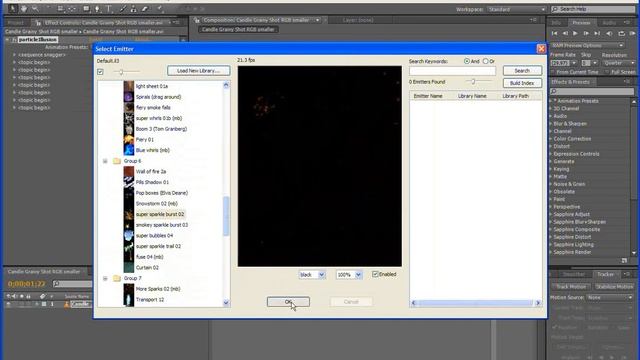Switch to the Project tab
The image size is (640, 360).
tap(16, 23)
